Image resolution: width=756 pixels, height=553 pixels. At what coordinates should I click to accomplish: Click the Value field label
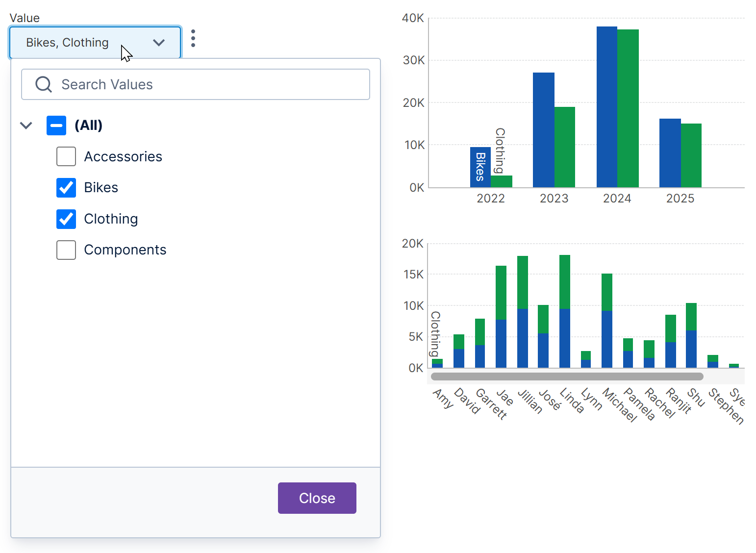pyautogui.click(x=25, y=18)
